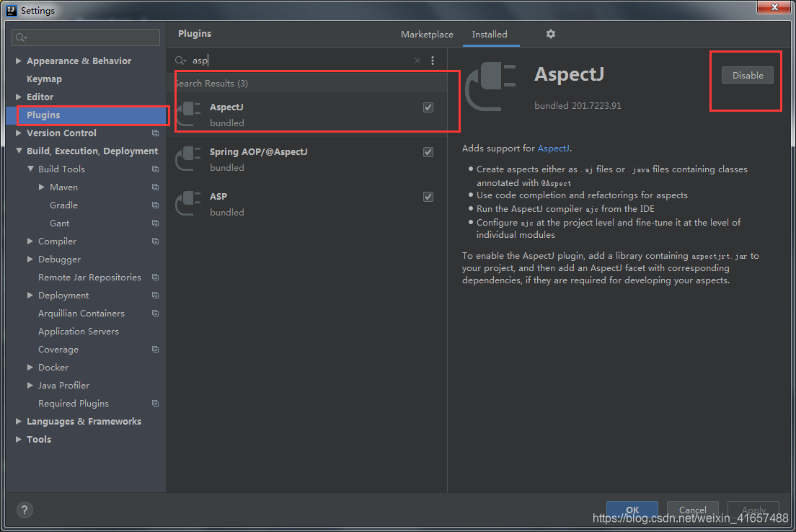This screenshot has height=532, width=796.
Task: Click the settings search magnifier icon
Action: tap(21, 37)
